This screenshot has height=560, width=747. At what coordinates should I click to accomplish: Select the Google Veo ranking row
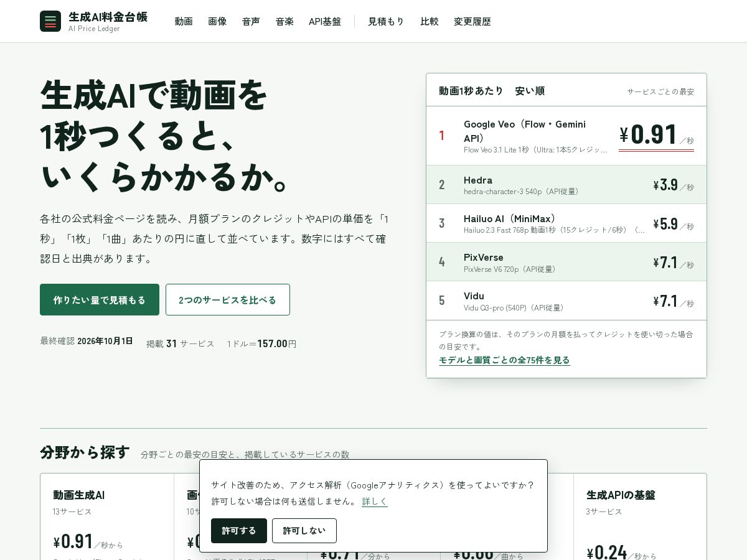pos(566,136)
